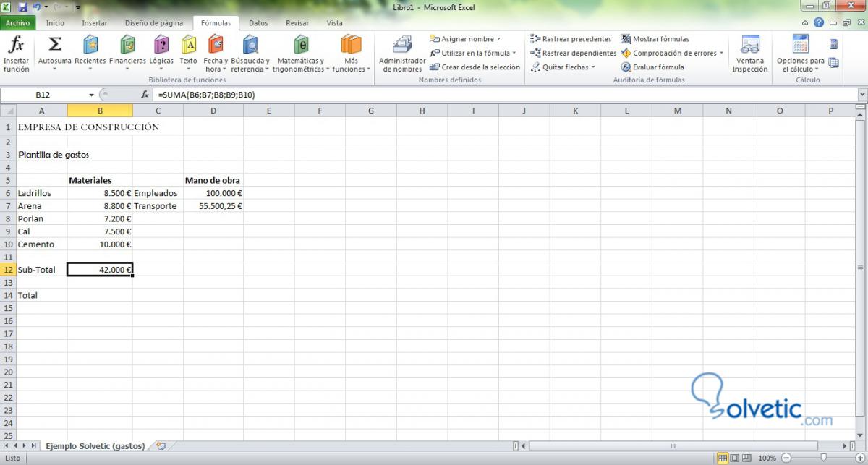
Task: Click Crear desde la selección
Action: point(475,67)
